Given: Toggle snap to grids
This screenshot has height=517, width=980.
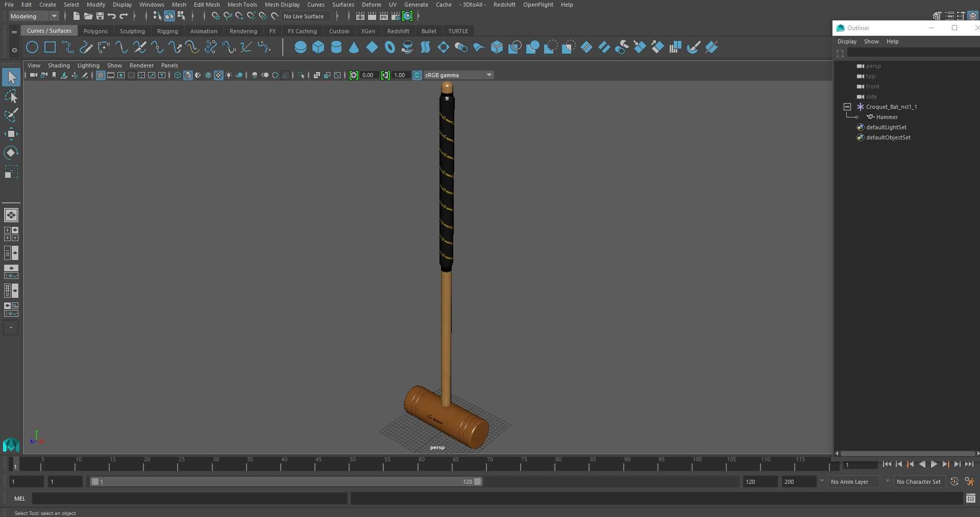Looking at the screenshot, I should click(215, 16).
